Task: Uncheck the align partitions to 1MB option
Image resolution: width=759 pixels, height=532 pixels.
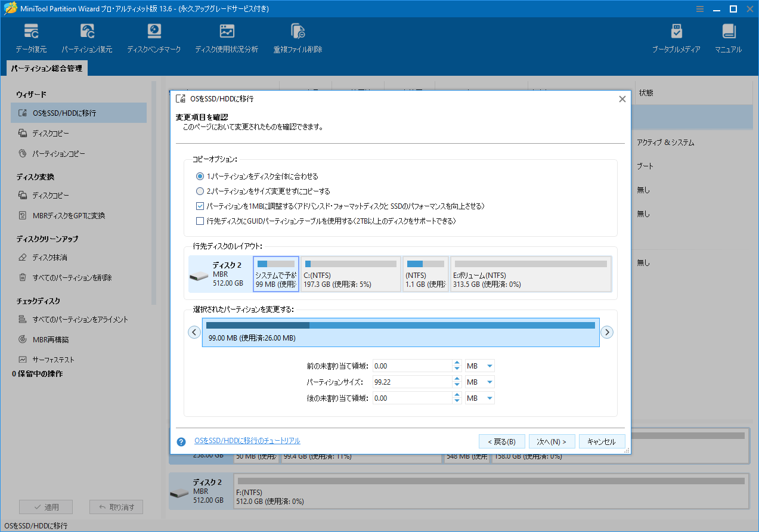Action: [x=200, y=207]
